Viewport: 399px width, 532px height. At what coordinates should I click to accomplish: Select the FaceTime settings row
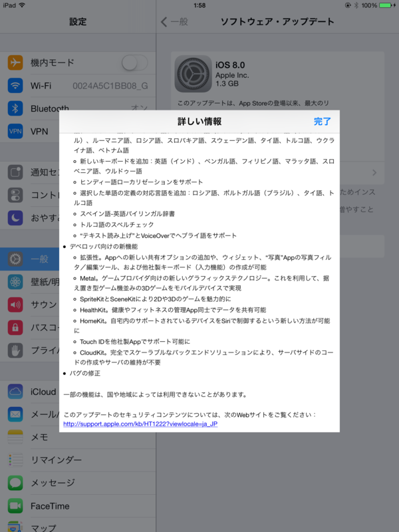point(78,505)
